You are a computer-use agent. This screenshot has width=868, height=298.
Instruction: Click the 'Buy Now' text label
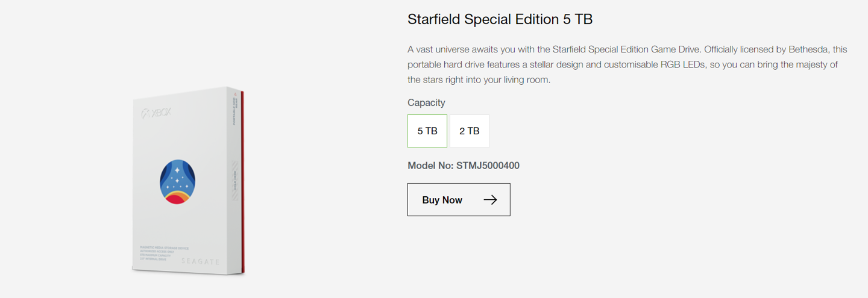pyautogui.click(x=442, y=200)
